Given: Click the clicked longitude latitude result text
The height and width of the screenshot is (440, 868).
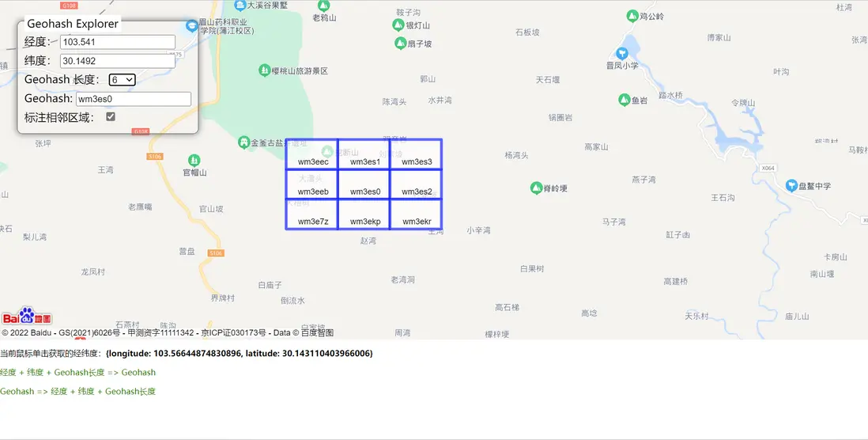Looking at the screenshot, I should click(x=240, y=353).
